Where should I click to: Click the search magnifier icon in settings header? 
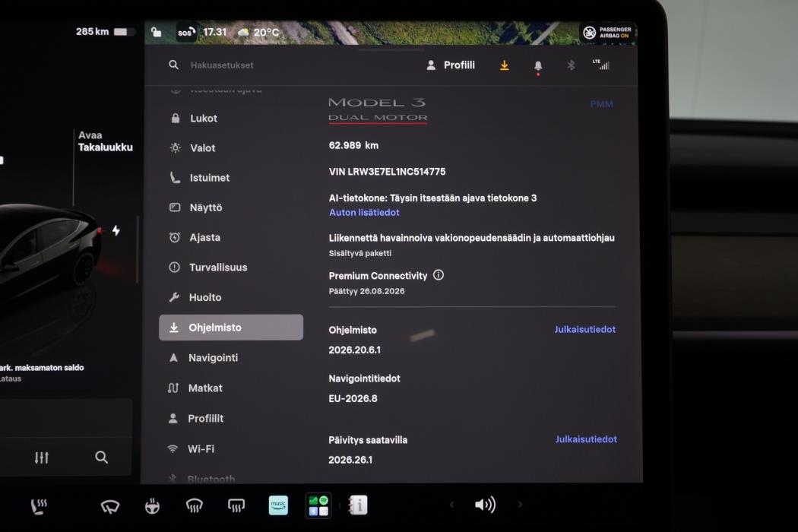[173, 65]
